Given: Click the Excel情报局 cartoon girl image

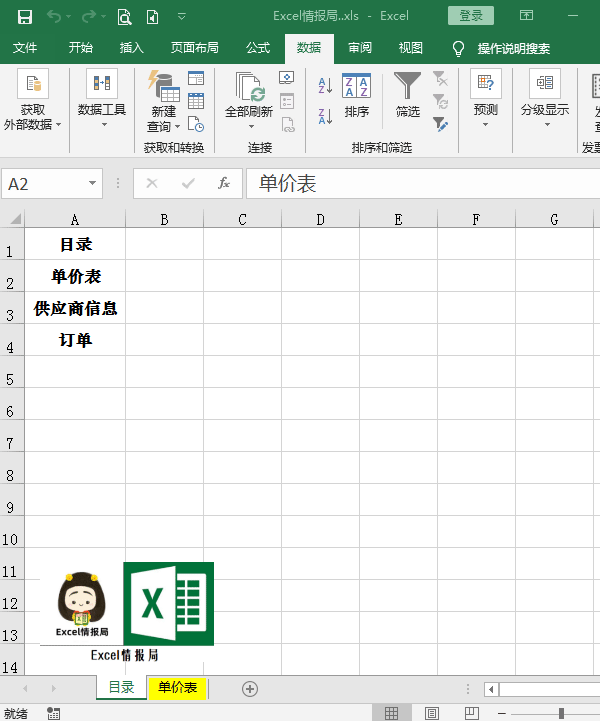Looking at the screenshot, I should click(82, 603).
